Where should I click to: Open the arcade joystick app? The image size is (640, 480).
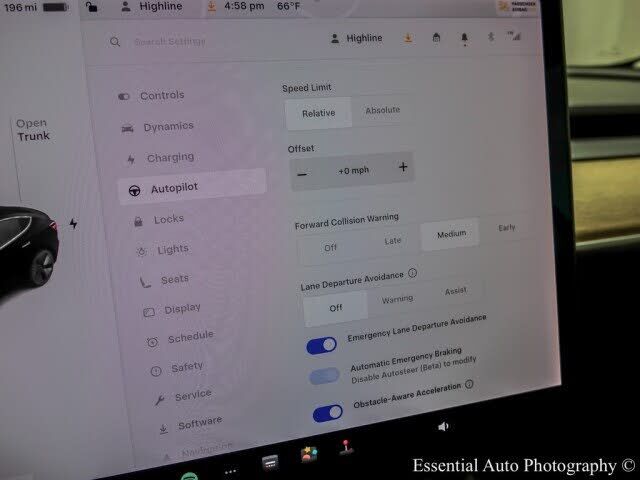coord(346,448)
